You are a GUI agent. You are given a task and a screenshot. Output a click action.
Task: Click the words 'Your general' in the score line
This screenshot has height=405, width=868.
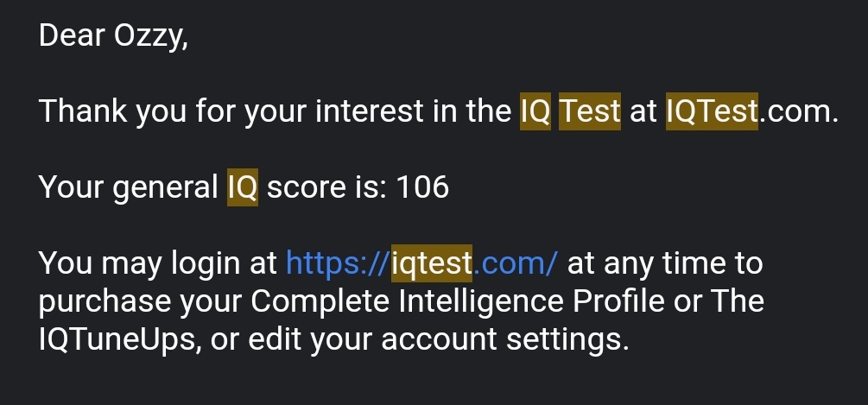tap(129, 188)
